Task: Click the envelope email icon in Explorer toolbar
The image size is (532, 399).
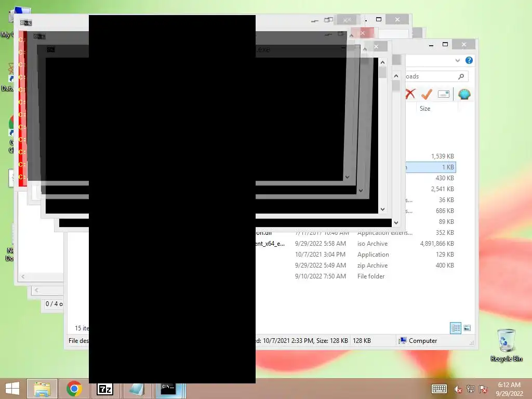Action: pyautogui.click(x=444, y=94)
